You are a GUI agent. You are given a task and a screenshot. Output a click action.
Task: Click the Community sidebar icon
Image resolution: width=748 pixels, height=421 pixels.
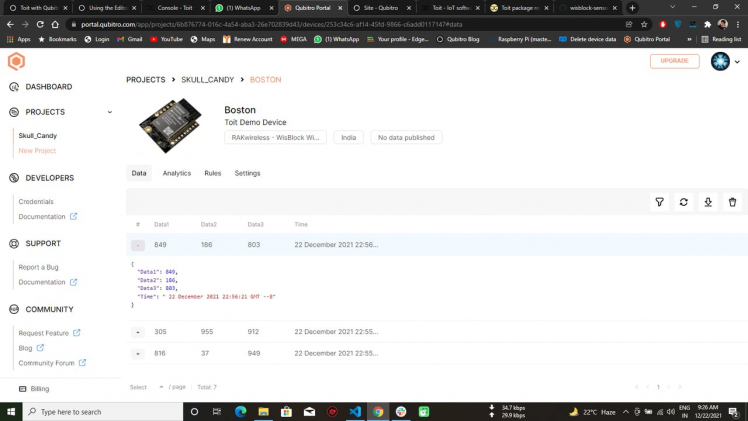pos(14,309)
